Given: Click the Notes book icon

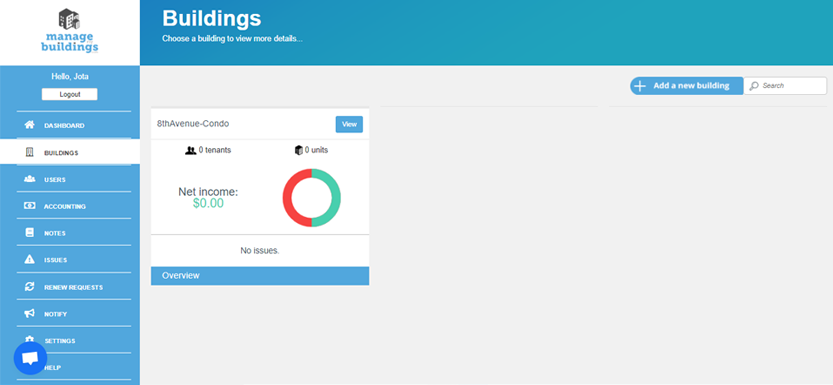Looking at the screenshot, I should pyautogui.click(x=30, y=233).
